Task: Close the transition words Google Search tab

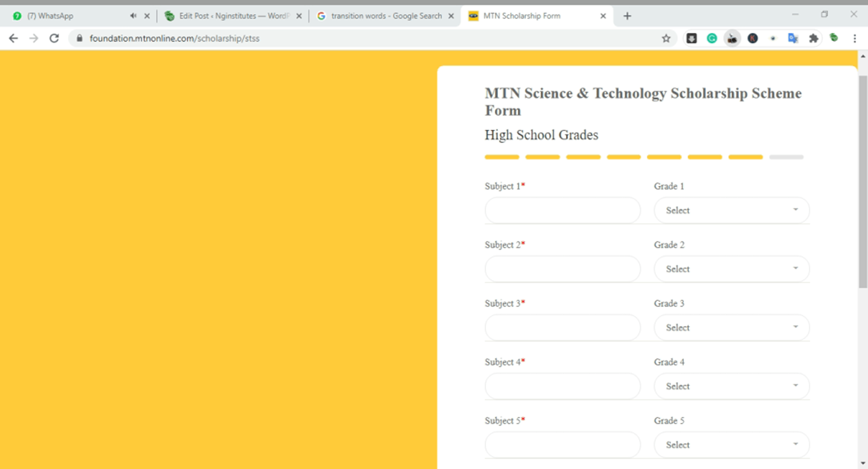Action: coord(451,16)
